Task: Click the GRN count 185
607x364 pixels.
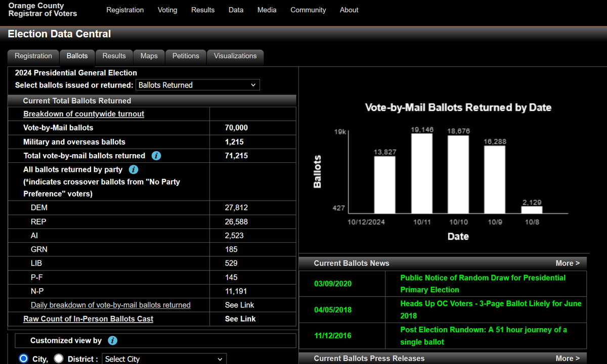Action: click(x=231, y=249)
